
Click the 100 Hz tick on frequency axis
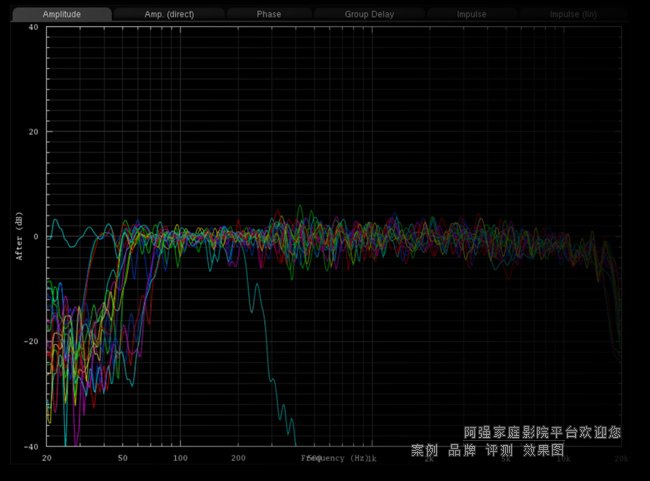(x=180, y=458)
